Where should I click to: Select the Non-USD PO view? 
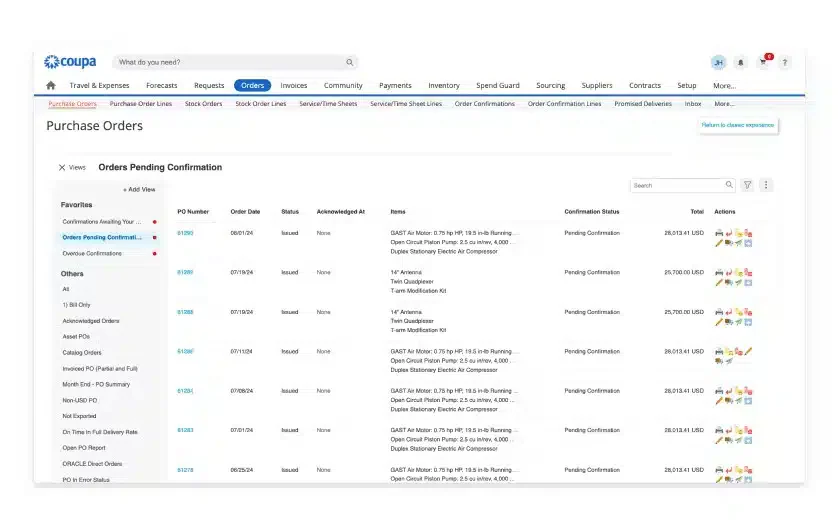(80, 401)
